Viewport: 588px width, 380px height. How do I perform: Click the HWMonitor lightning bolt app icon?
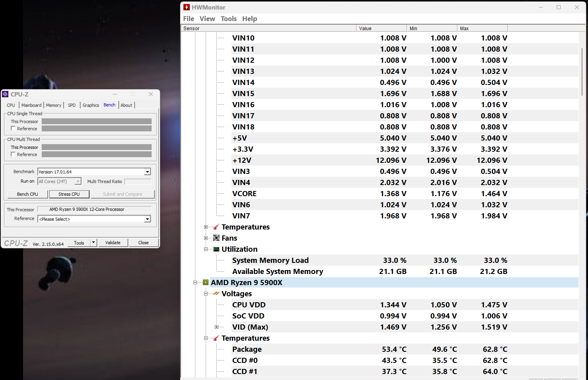point(187,7)
